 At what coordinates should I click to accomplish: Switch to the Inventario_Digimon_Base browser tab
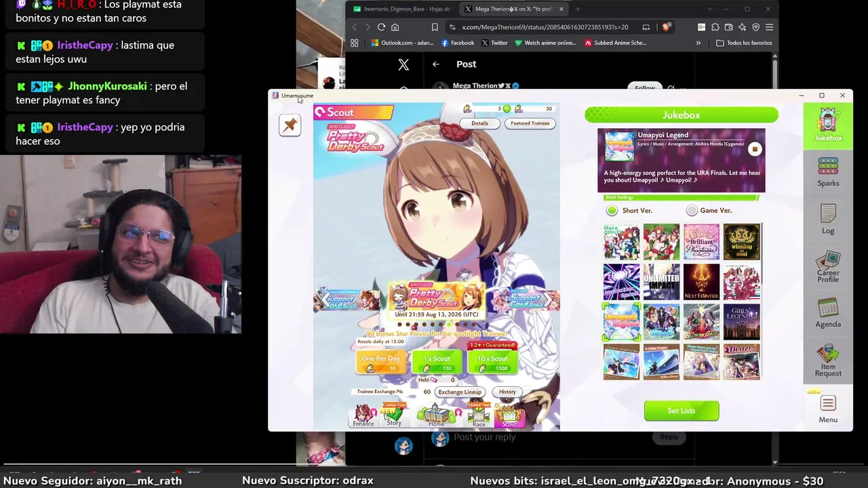(401, 9)
